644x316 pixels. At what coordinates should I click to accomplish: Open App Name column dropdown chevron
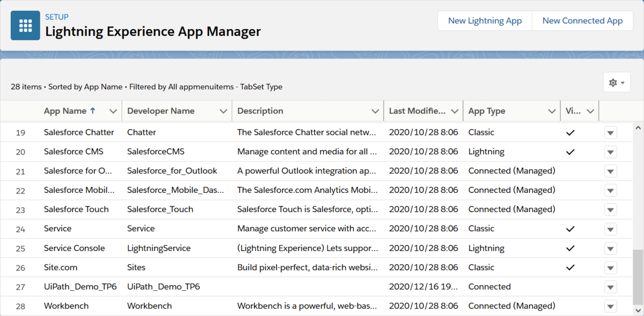pos(113,111)
